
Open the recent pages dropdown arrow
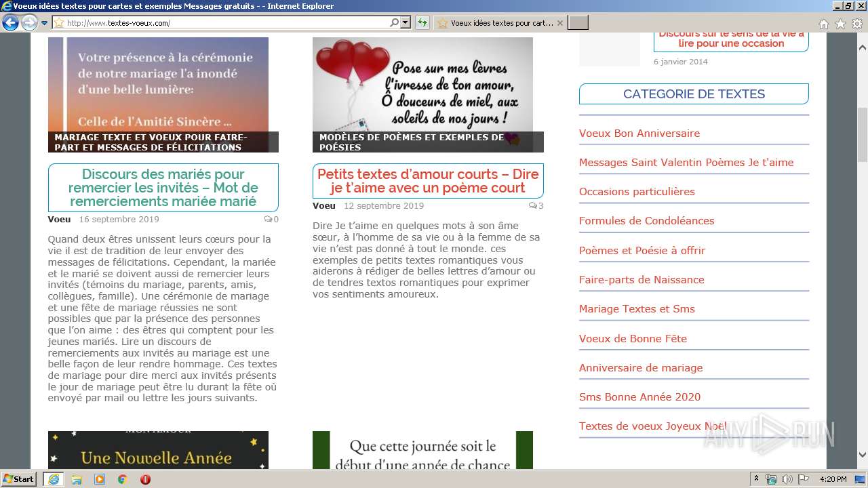click(45, 23)
